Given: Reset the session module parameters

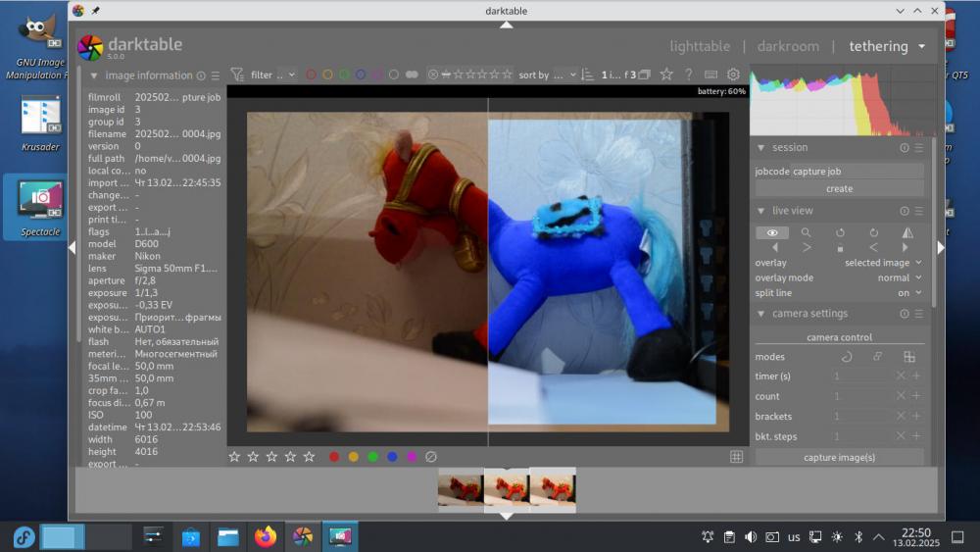Looking at the screenshot, I should pyautogui.click(x=905, y=148).
